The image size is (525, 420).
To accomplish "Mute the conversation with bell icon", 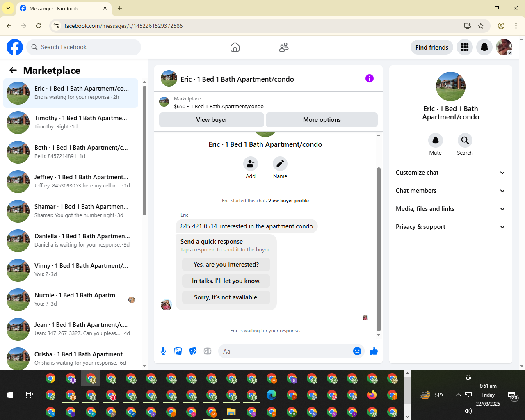I will 436,140.
